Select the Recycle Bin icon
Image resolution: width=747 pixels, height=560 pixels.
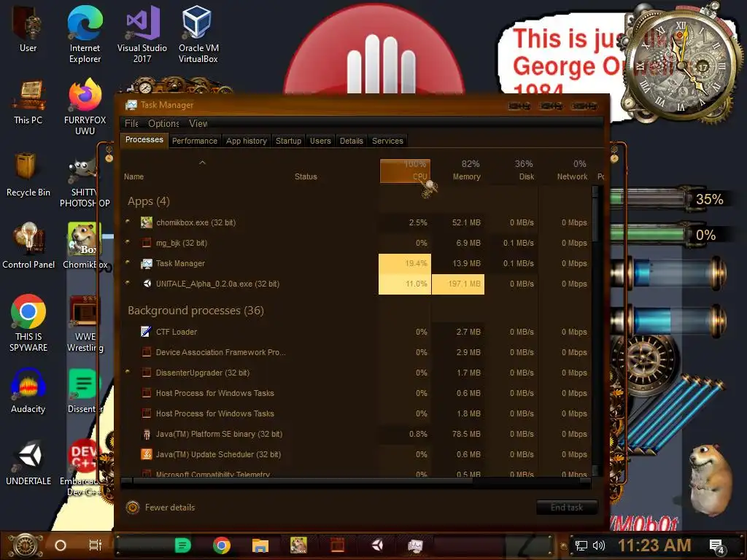pos(28,174)
